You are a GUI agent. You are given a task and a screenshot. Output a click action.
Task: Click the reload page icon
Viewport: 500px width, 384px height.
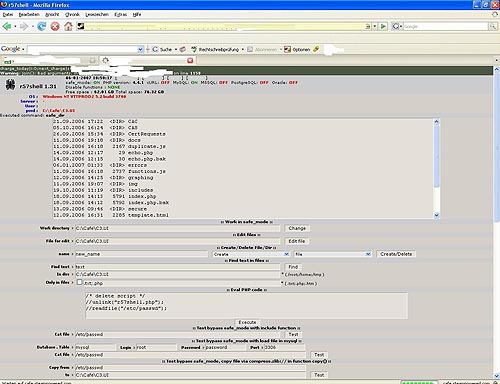point(42,26)
